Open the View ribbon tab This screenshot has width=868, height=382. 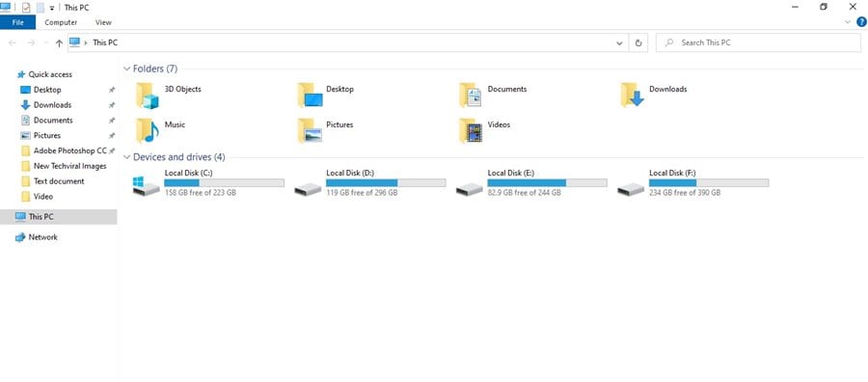(103, 22)
